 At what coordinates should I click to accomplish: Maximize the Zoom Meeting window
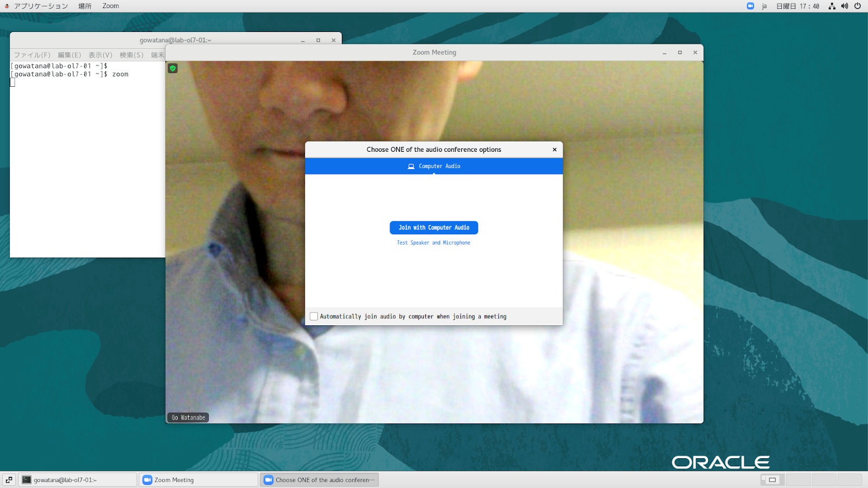[680, 53]
